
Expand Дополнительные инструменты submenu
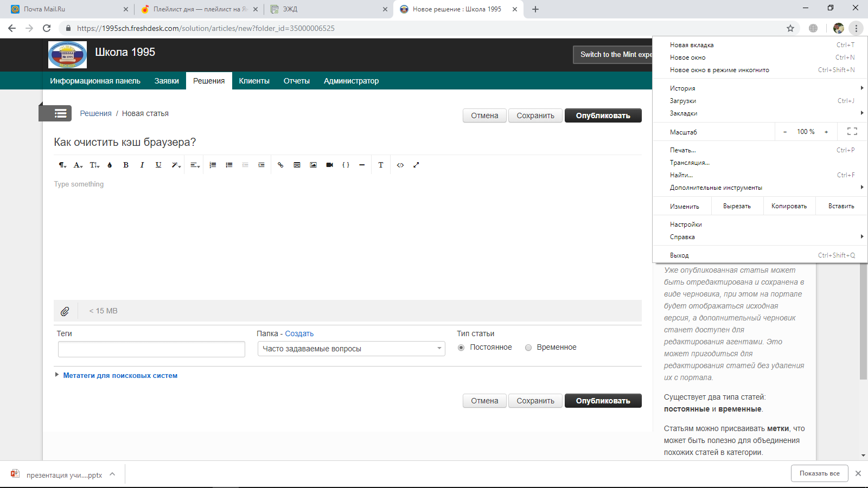click(760, 188)
